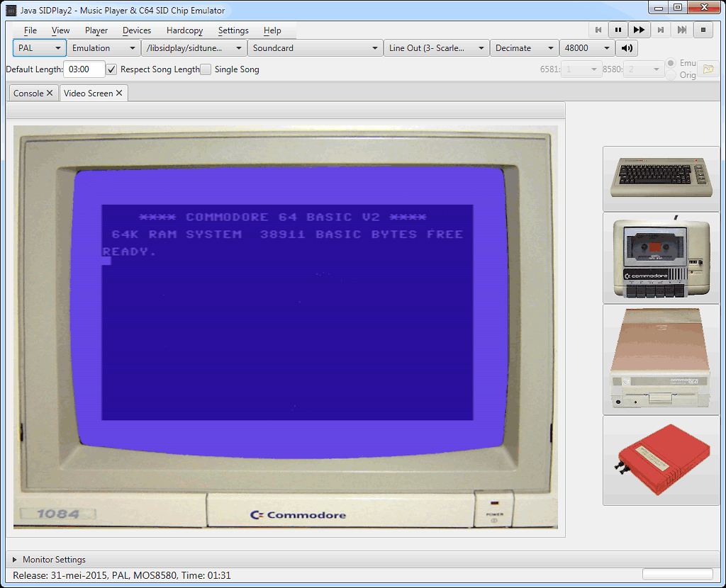Viewport: 726px width, 588px height.
Task: Open the folder browse icon for filter
Action: tap(708, 69)
